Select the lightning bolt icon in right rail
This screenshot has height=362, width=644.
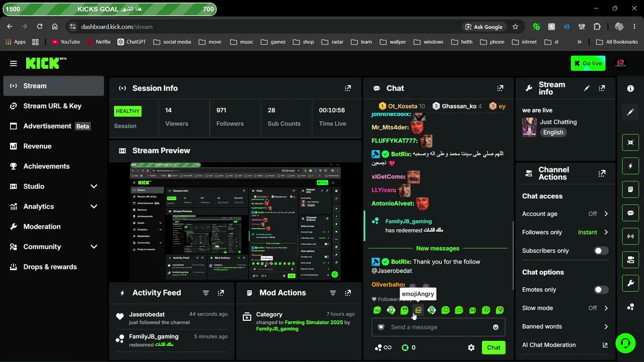pos(630,166)
